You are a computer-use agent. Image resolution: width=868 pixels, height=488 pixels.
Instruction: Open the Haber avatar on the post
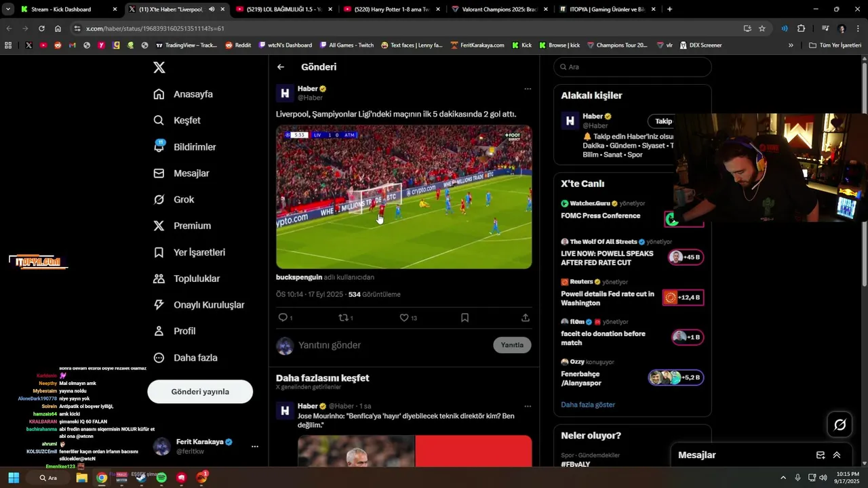(285, 94)
